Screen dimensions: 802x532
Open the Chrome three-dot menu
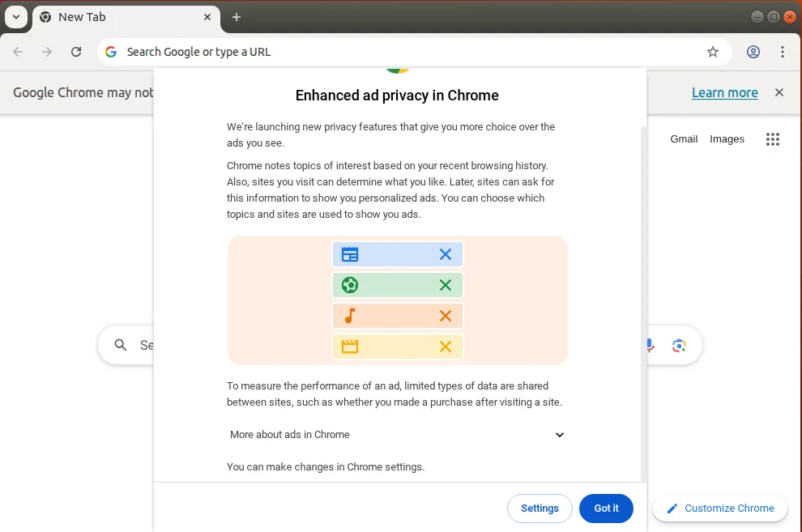[783, 51]
